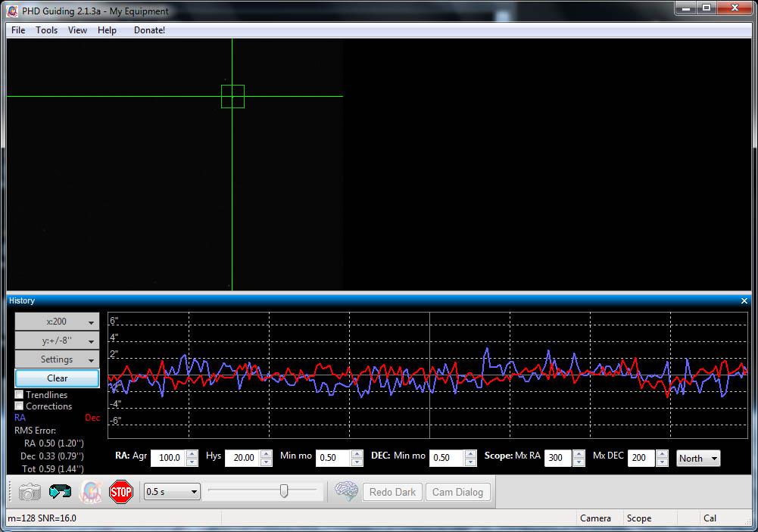Viewport: 758px width, 532px height.
Task: Increase RA Min mo with up arrow
Action: [x=357, y=454]
